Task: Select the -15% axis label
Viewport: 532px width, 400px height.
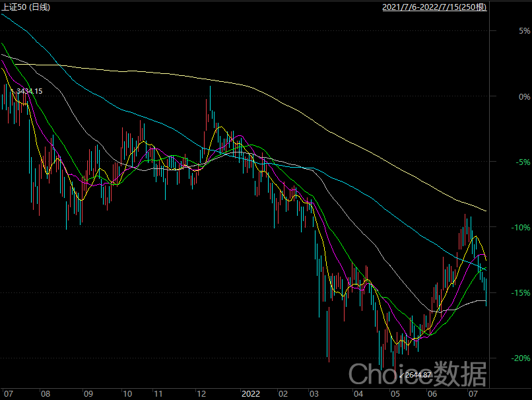Action: [521, 293]
